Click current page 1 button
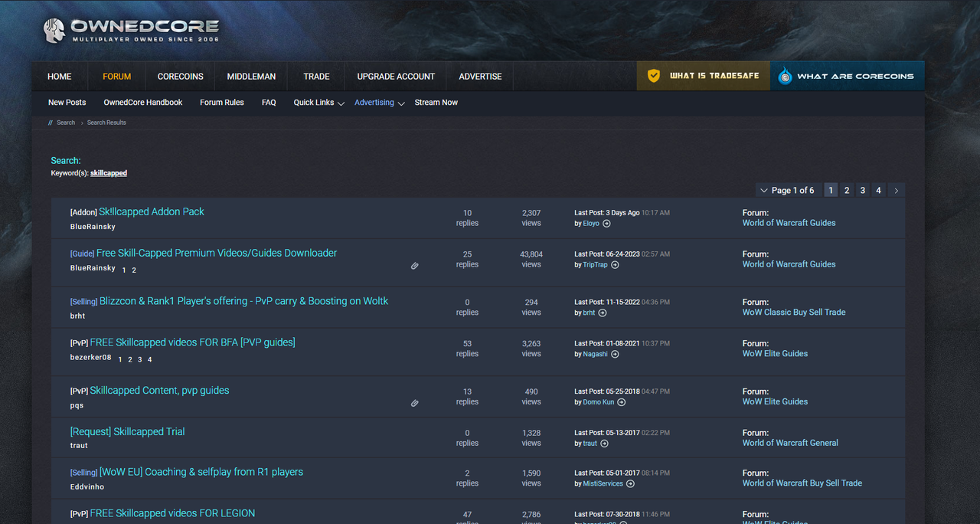Viewport: 980px width, 524px height. tap(831, 190)
